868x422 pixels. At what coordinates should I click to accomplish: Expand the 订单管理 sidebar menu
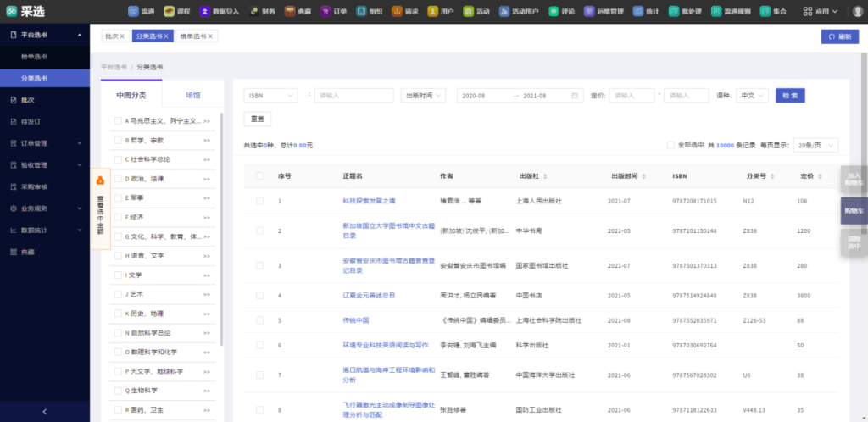pos(45,143)
